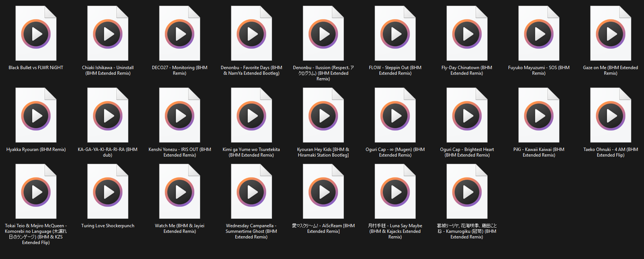Screen dimensions: 644x259
Task: Click the filename 'Hyakka Ryouran (BHM Remix)'
Action: [x=36, y=150]
